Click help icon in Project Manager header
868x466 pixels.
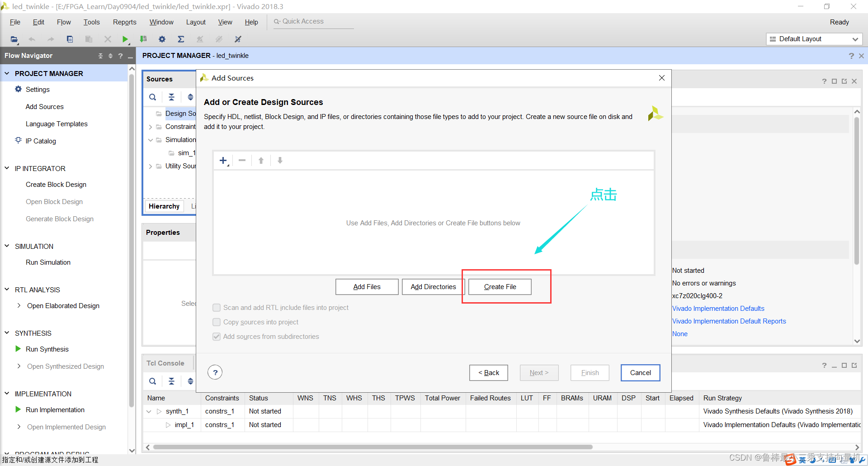(x=851, y=56)
